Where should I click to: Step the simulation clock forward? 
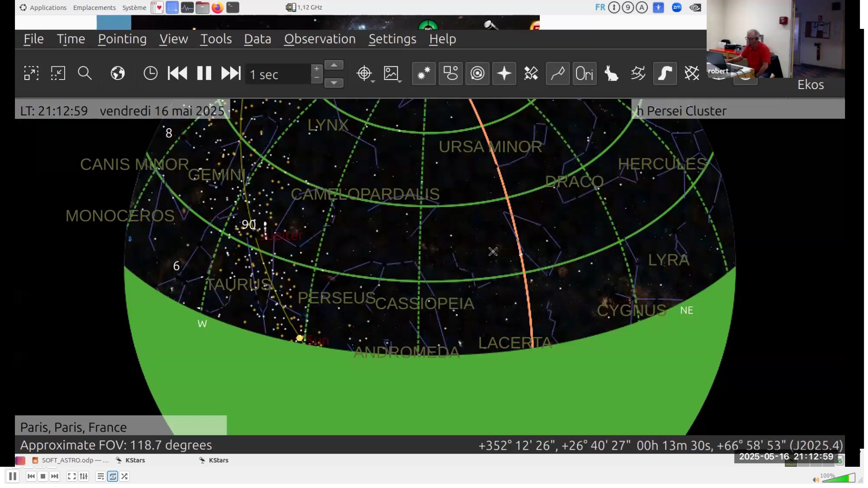(231, 73)
